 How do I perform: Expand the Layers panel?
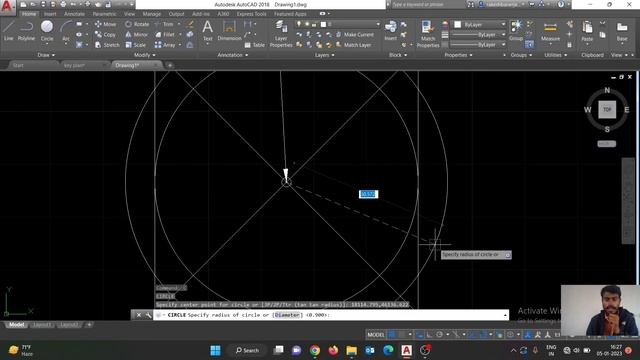click(x=324, y=55)
